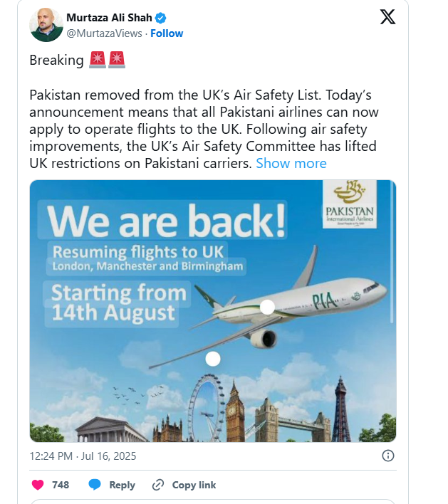
Task: Click the @MurtazaViews handle
Action: pyautogui.click(x=104, y=33)
